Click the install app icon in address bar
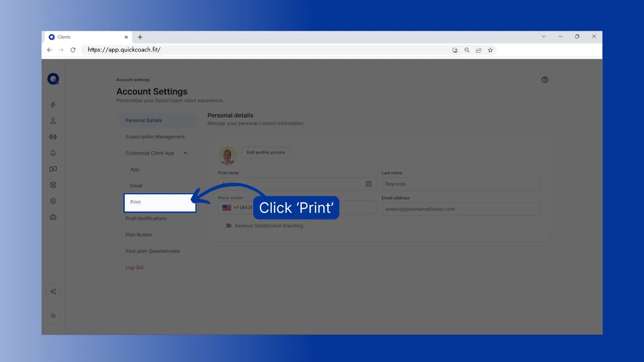The height and width of the screenshot is (362, 644). 455,50
